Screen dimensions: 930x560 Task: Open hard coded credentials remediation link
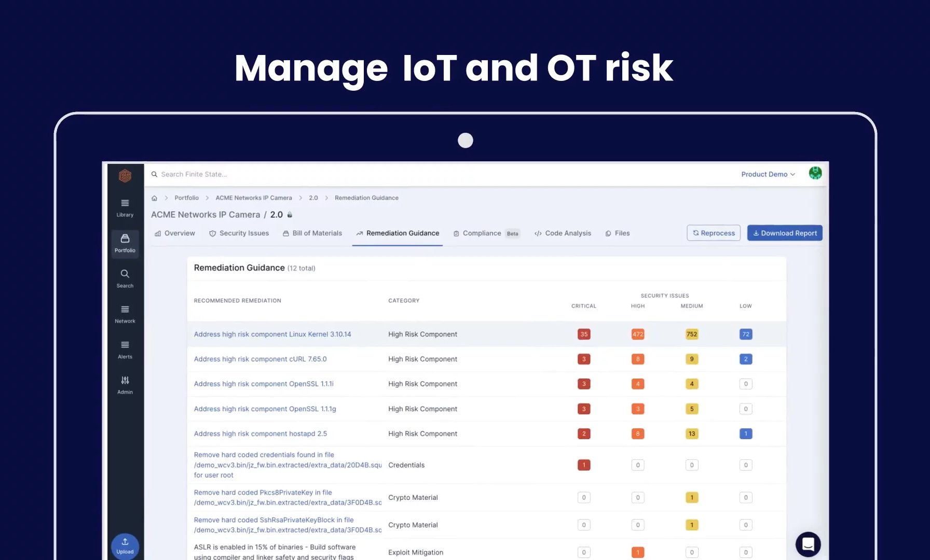[288, 465]
